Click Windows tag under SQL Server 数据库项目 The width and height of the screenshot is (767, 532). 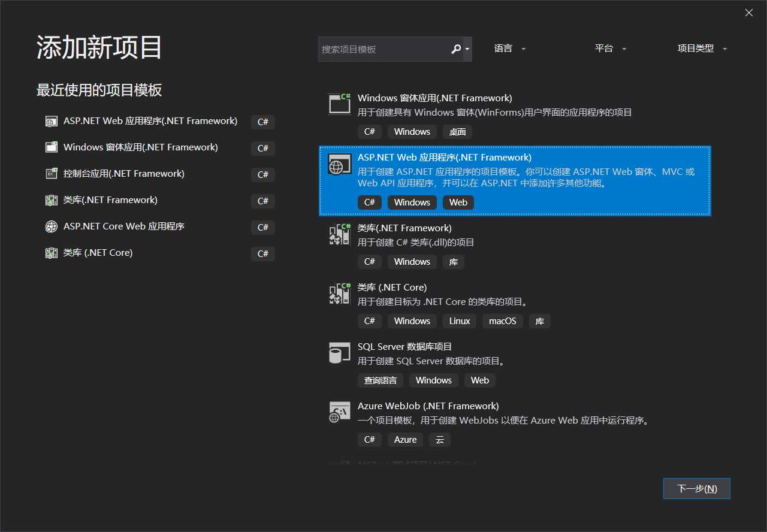click(x=434, y=380)
